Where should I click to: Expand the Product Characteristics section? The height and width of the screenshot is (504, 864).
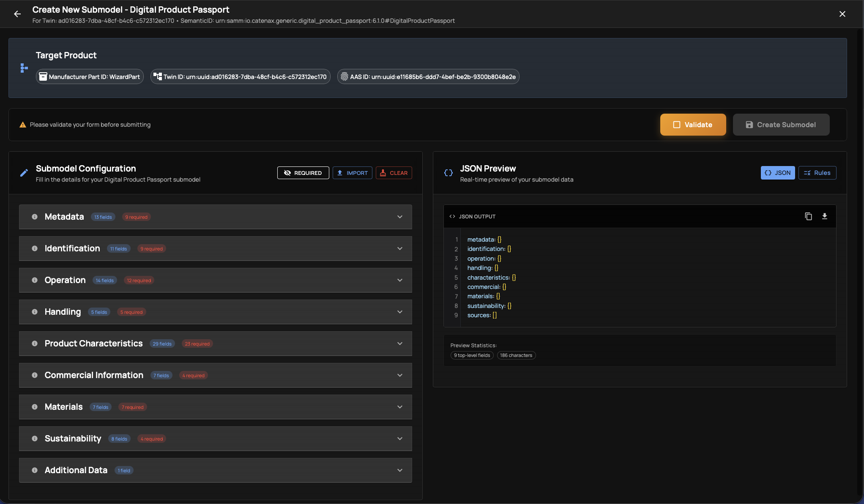(399, 343)
